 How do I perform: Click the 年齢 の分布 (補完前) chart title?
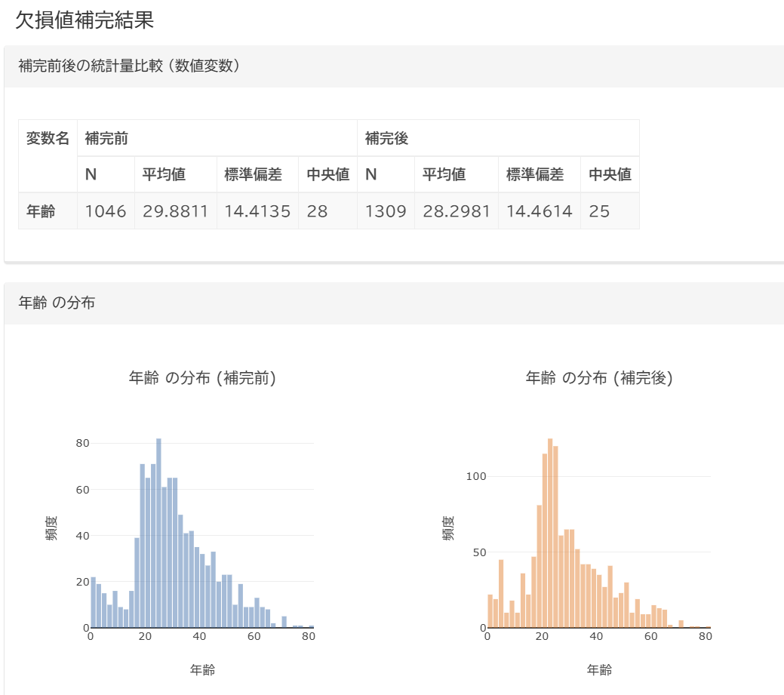pyautogui.click(x=202, y=378)
